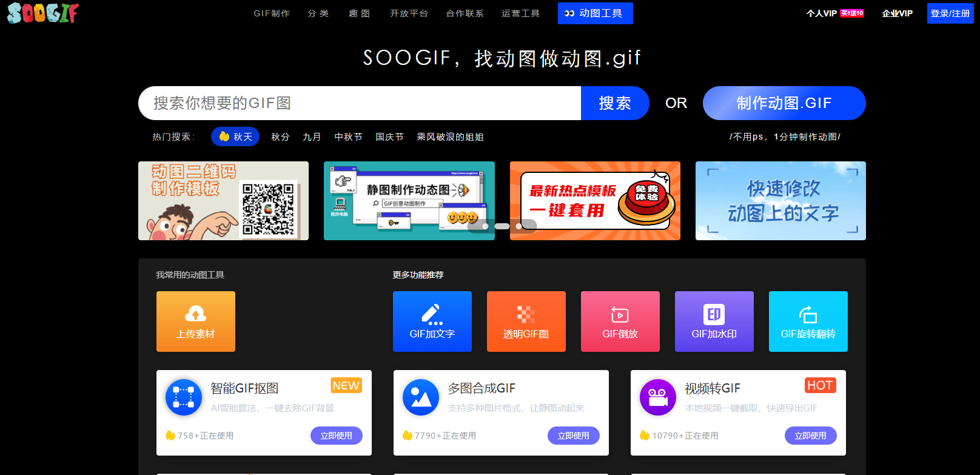Click the 登录/注册 login button
Image resolution: width=980 pixels, height=475 pixels.
coord(950,13)
